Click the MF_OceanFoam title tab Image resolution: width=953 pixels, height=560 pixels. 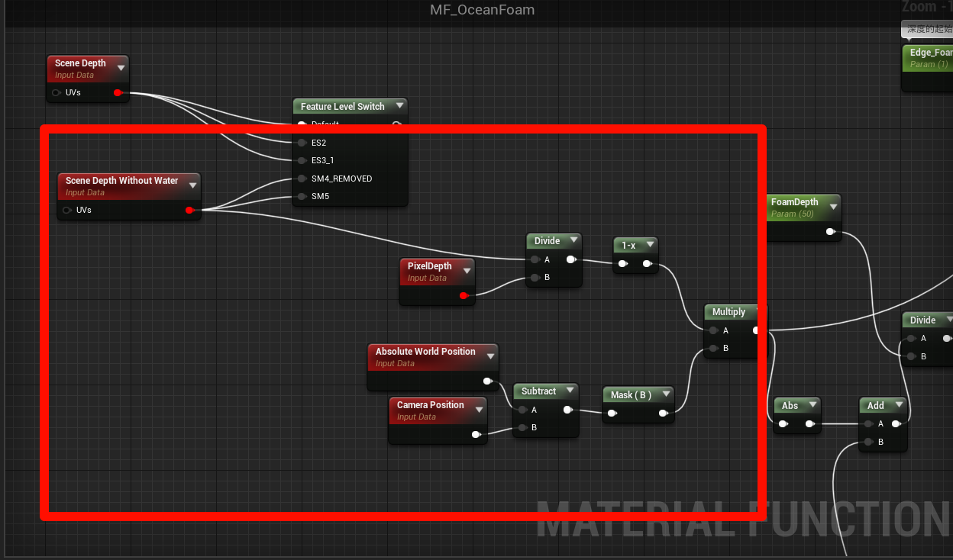click(482, 10)
